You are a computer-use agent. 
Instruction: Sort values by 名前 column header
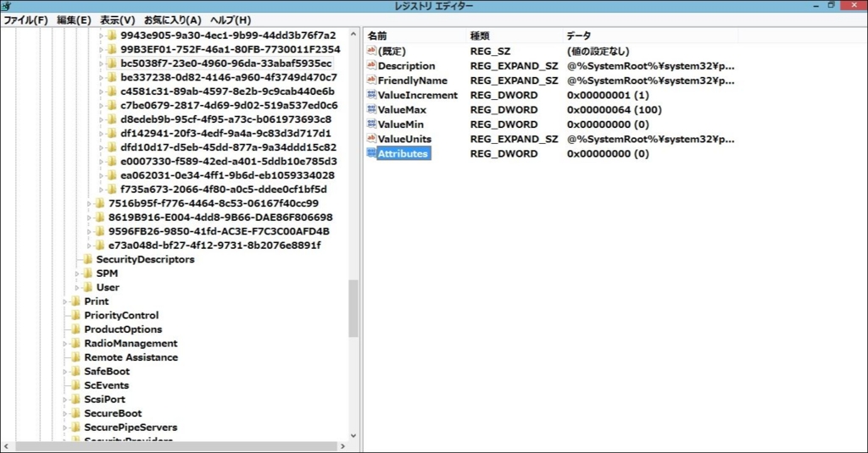point(415,36)
